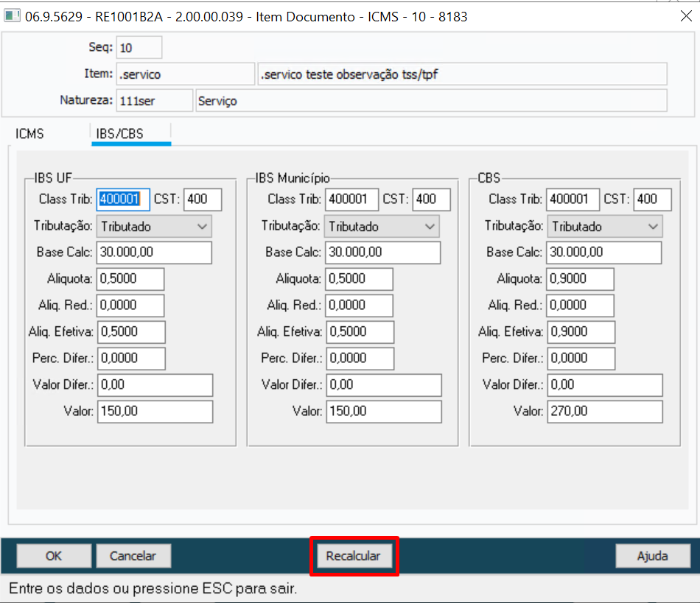This screenshot has width=700, height=603.
Task: Click the IBS UF Aliq. Efetiva field
Action: pyautogui.click(x=131, y=332)
